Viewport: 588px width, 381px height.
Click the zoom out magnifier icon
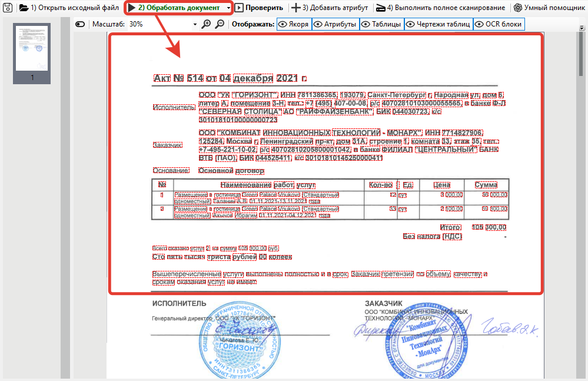[x=220, y=24]
